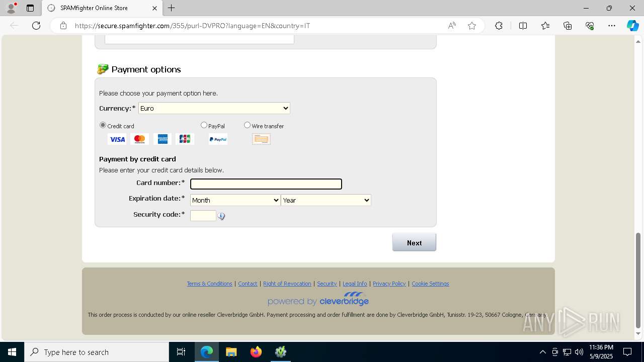The width and height of the screenshot is (644, 362).
Task: Open Cookie Settings link
Action: 430,284
